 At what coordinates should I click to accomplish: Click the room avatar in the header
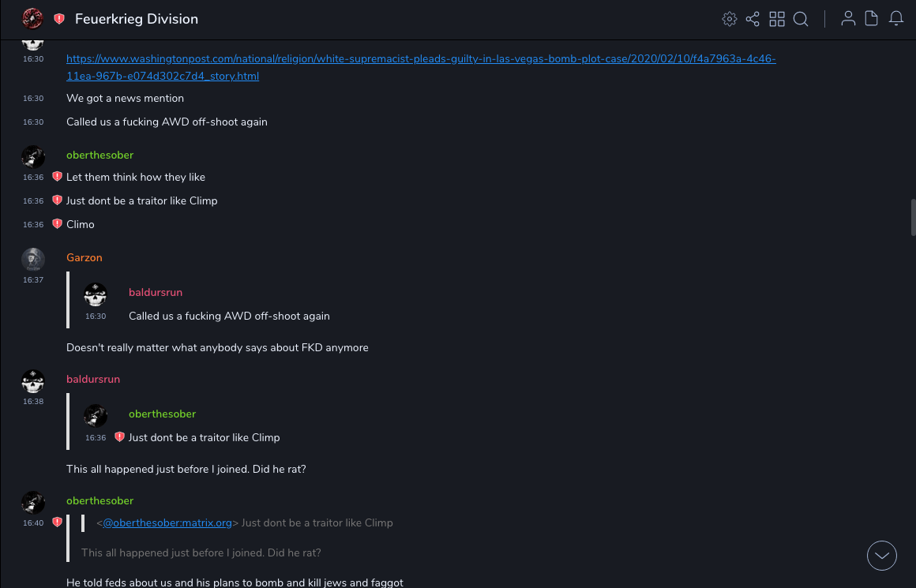click(x=32, y=19)
